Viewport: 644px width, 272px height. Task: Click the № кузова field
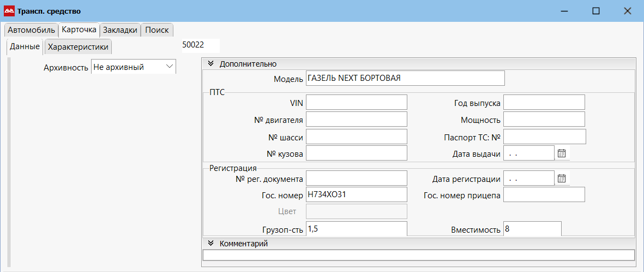[357, 153]
